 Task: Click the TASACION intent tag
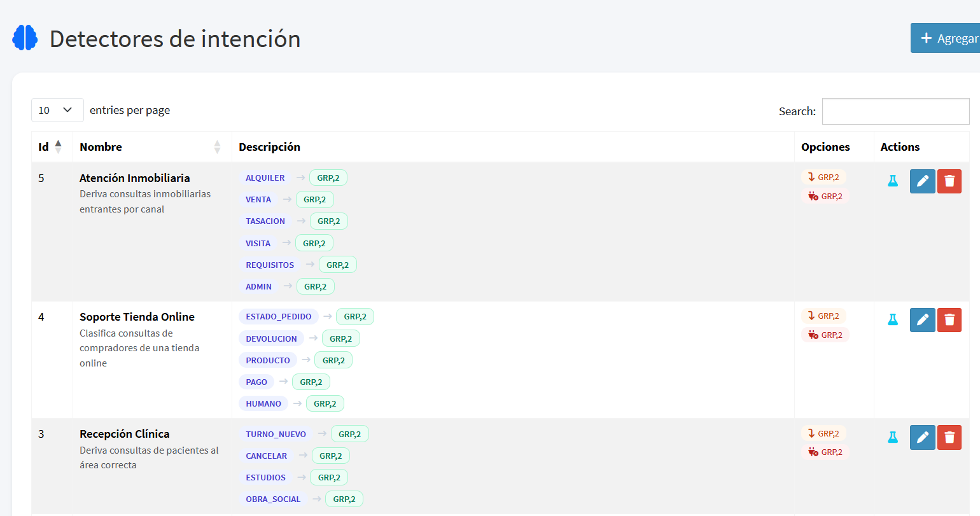coord(265,221)
